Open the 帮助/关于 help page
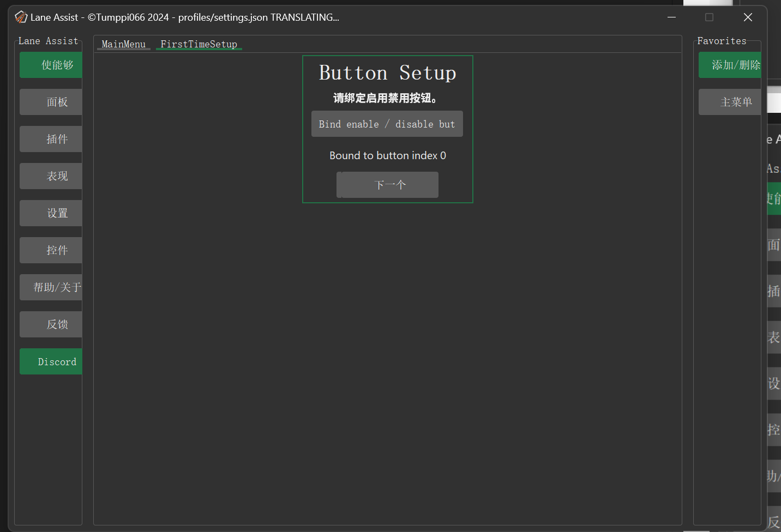The height and width of the screenshot is (532, 781). (x=51, y=287)
